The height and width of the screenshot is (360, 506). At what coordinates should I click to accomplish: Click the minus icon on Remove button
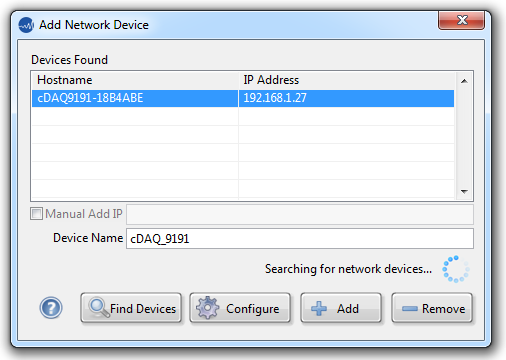point(410,309)
